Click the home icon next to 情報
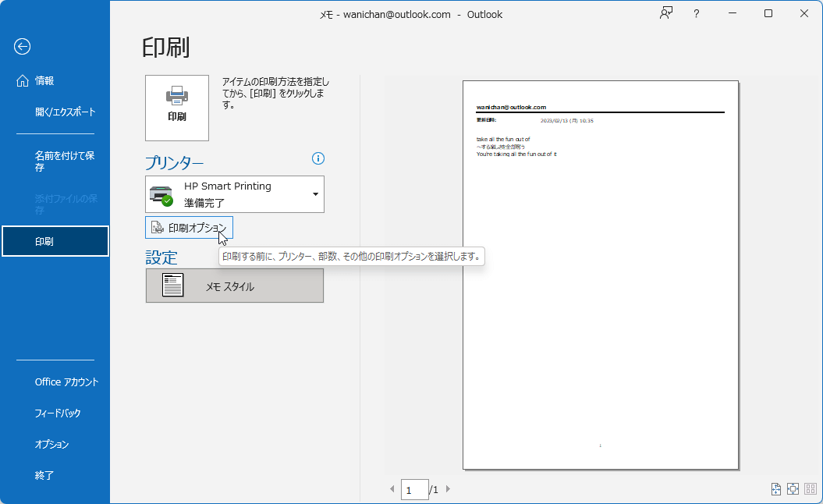The height and width of the screenshot is (504, 823). click(23, 81)
